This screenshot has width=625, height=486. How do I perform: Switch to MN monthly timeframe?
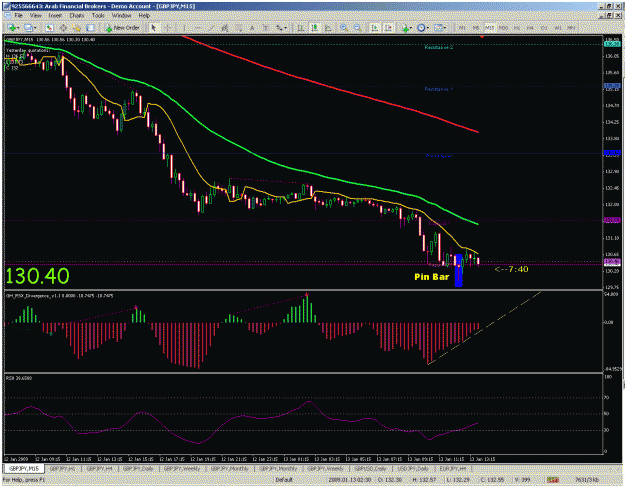571,28
